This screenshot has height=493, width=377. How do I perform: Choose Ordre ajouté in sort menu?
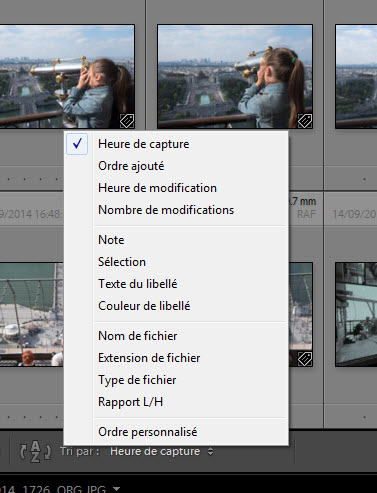176,166
